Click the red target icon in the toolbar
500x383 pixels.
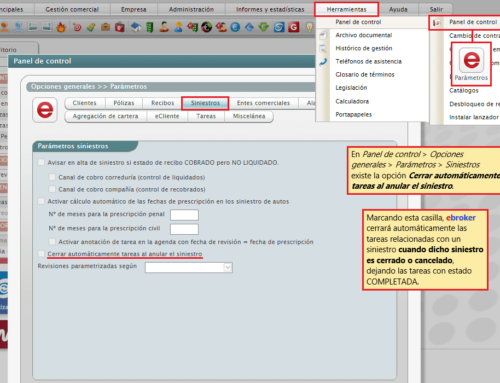77,27
